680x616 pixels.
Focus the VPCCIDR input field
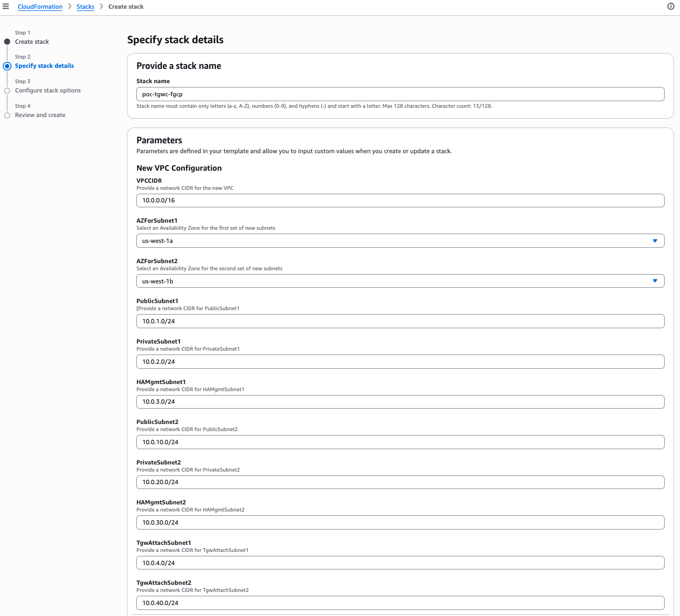pos(400,201)
